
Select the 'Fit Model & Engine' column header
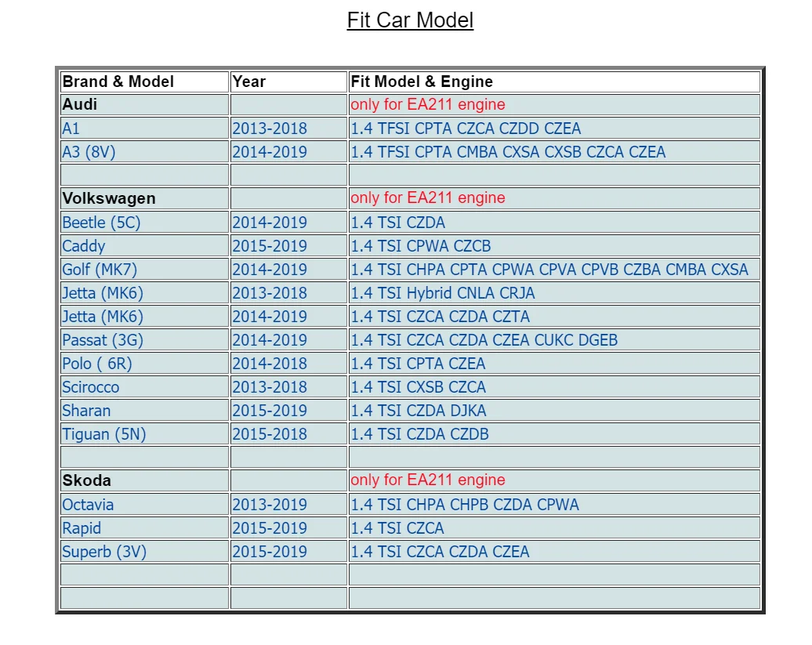click(554, 82)
